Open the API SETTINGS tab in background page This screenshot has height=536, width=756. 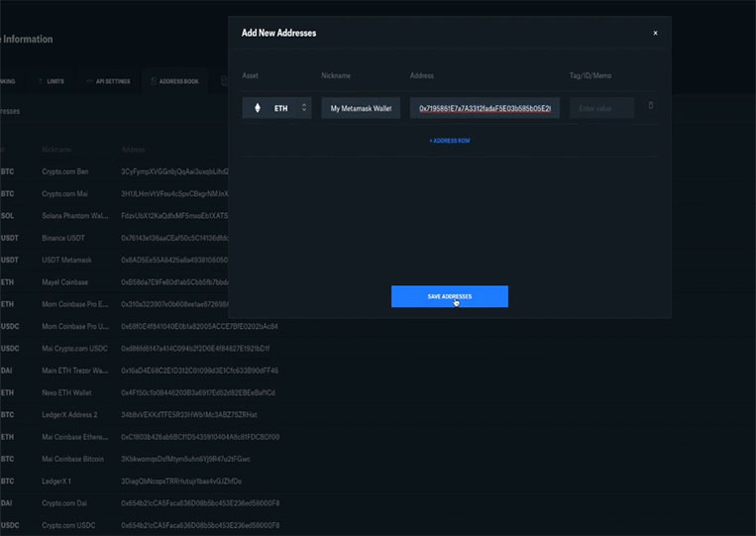point(113,81)
